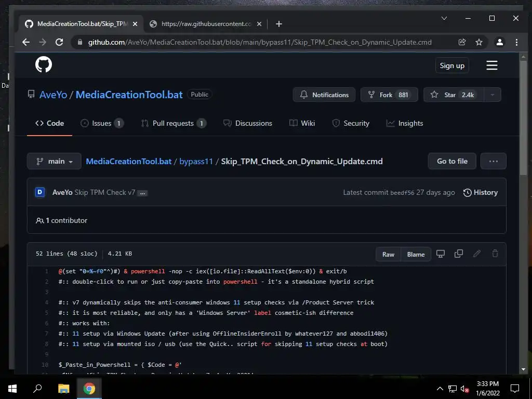The image size is (532, 399).
Task: Open the GitHub home logo
Action: tap(44, 64)
